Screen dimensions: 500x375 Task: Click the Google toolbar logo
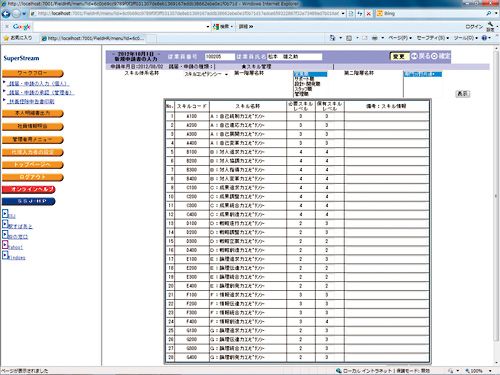pos(22,27)
